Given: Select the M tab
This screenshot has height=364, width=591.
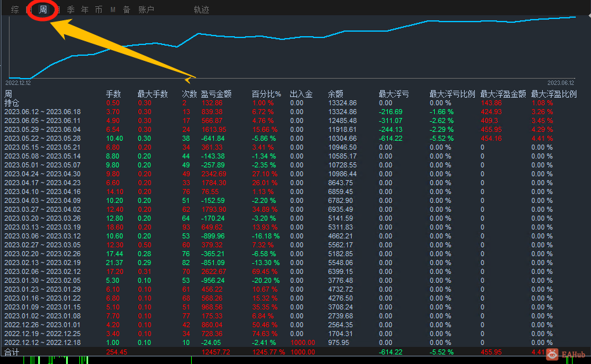Looking at the screenshot, I should point(113,10).
